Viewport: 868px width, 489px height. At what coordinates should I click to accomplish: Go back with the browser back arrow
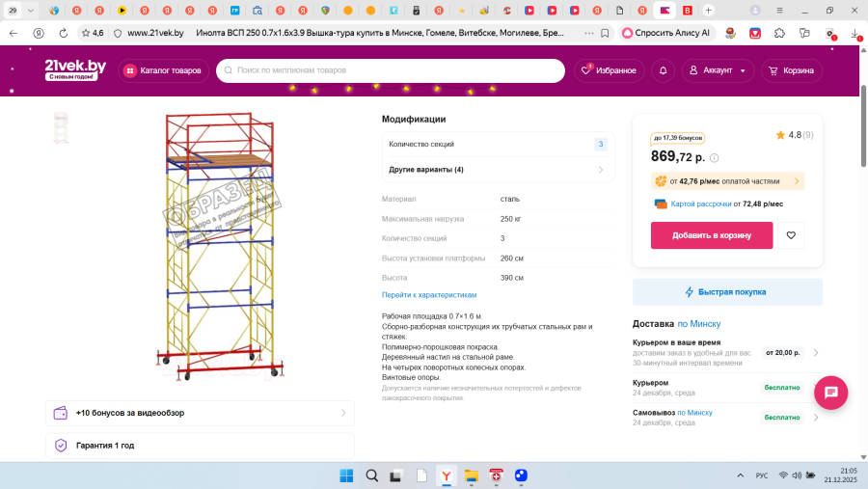point(13,32)
